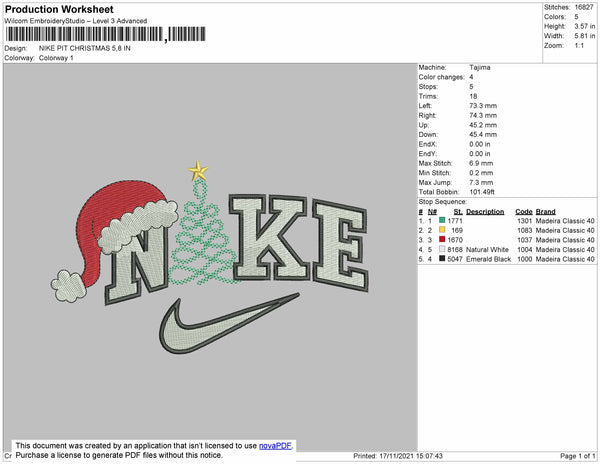Click the zoom value 1:1
This screenshot has height=464, width=600.
579,46
